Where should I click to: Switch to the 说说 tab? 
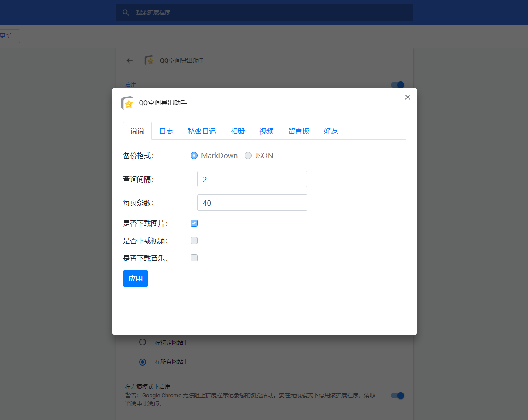coord(137,131)
